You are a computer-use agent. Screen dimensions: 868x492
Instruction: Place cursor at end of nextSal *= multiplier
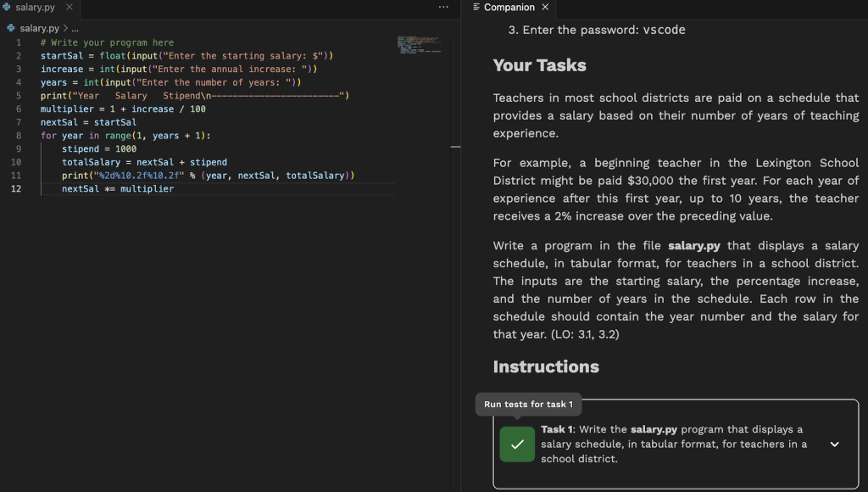tap(175, 188)
